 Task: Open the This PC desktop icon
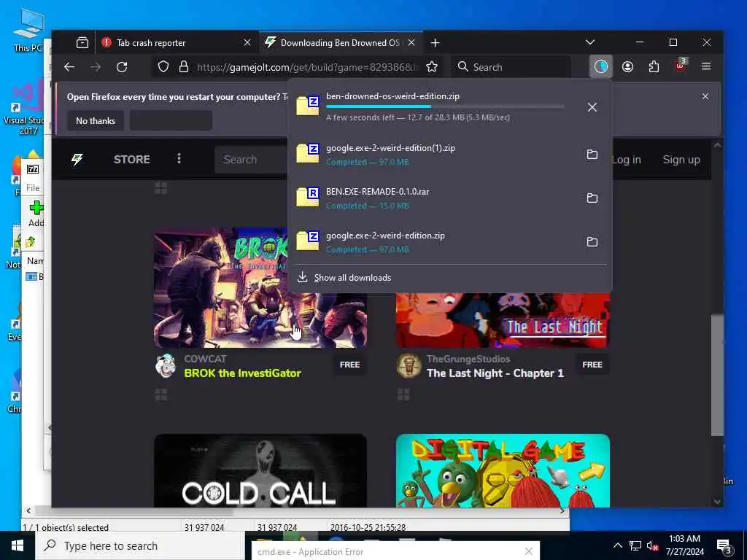coord(28,31)
